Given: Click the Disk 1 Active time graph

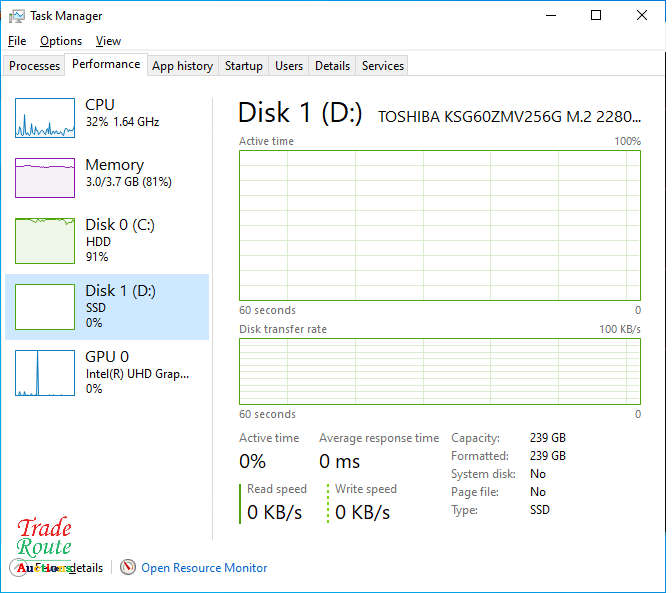Looking at the screenshot, I should coord(439,225).
